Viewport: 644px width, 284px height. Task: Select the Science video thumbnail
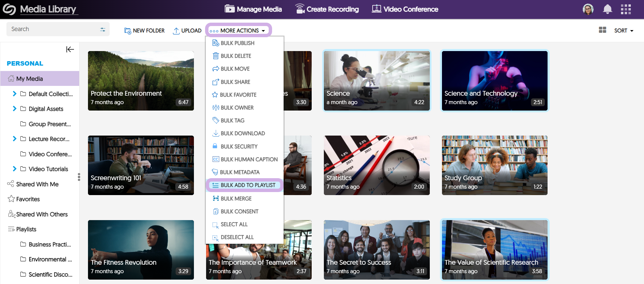pyautogui.click(x=376, y=81)
